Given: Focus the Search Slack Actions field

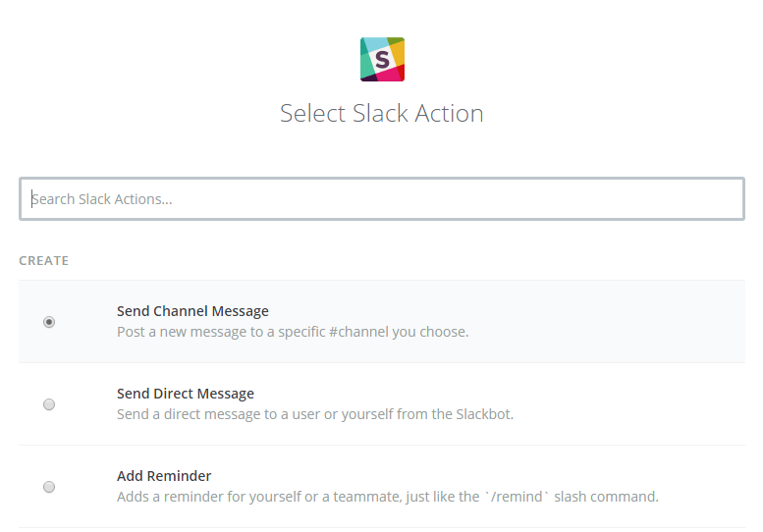Looking at the screenshot, I should click(x=382, y=199).
